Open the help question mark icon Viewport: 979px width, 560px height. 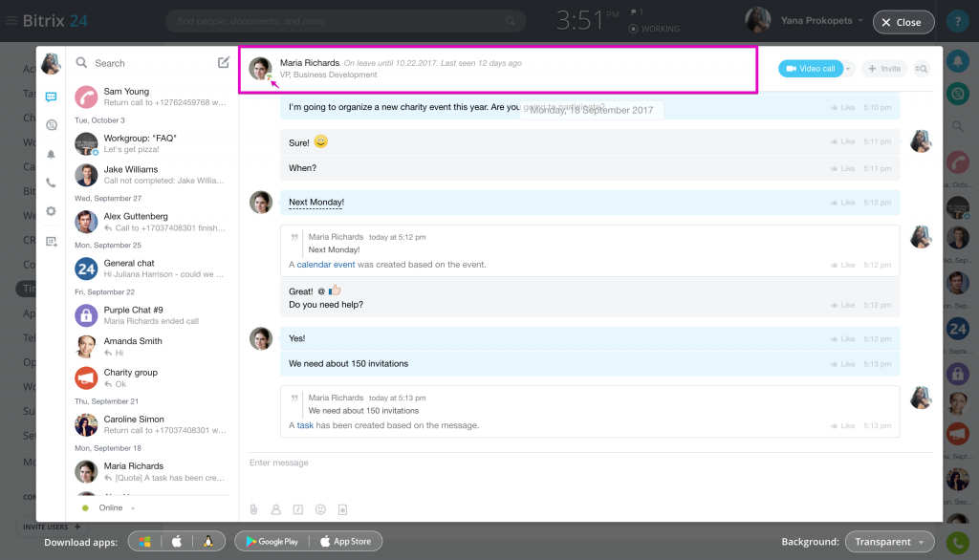[x=957, y=21]
